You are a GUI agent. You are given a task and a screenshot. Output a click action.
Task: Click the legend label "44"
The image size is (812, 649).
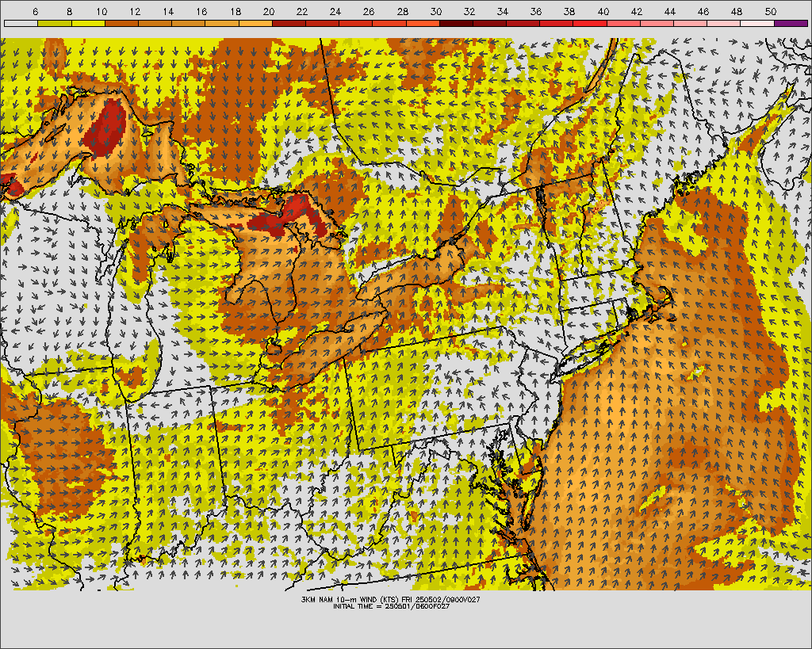[x=669, y=11]
